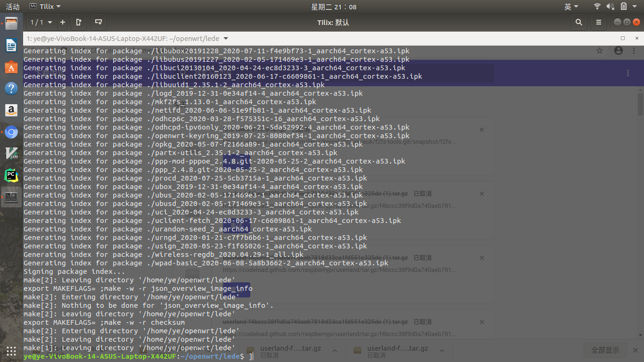Maximize the terminal pane using square icon
The image size is (644, 362).
[623, 38]
